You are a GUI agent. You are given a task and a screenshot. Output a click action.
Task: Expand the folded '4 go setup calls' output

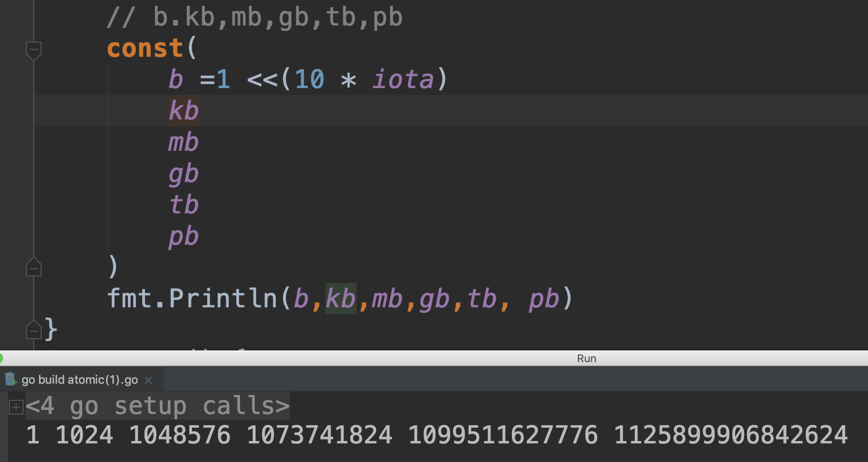coord(16,407)
